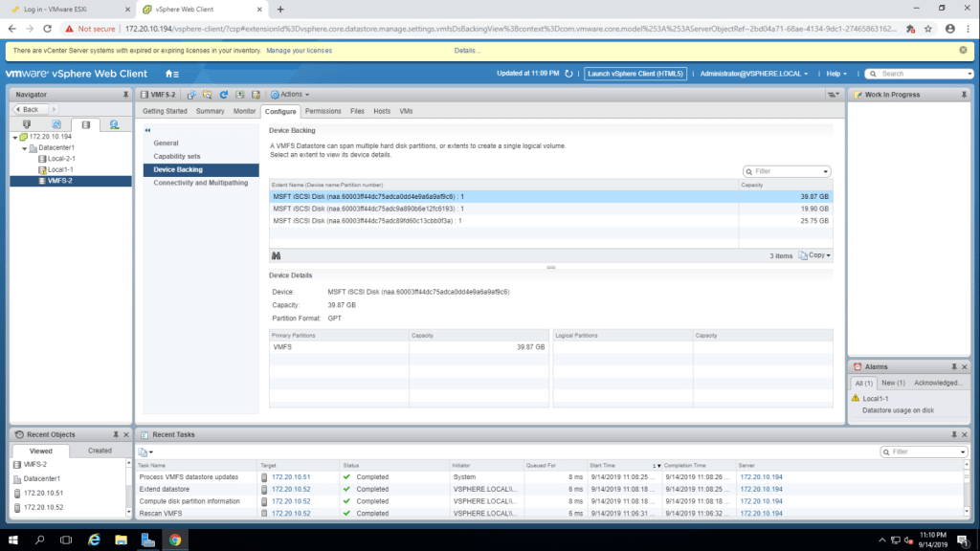Pin the Navigator panel
This screenshot has height=551, width=980.
click(x=125, y=95)
